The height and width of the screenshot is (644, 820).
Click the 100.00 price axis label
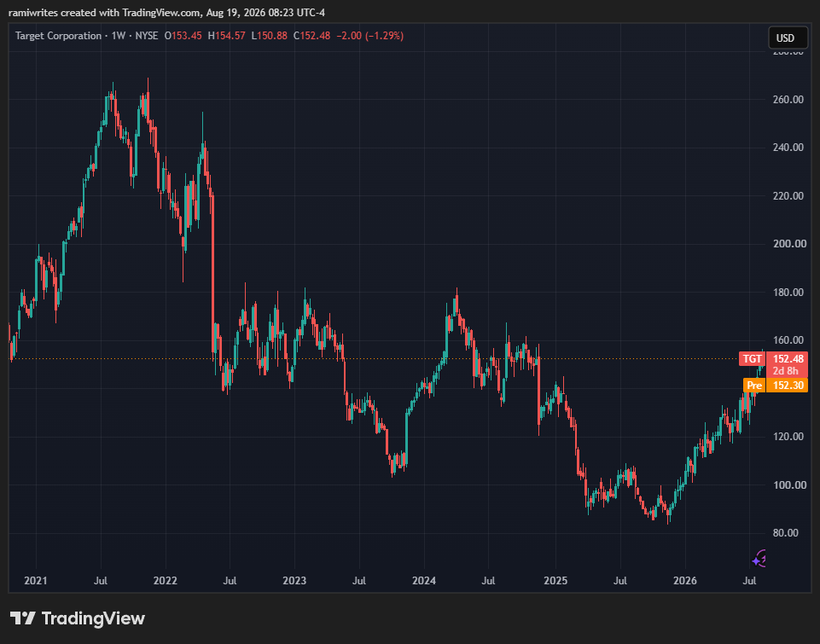[788, 485]
